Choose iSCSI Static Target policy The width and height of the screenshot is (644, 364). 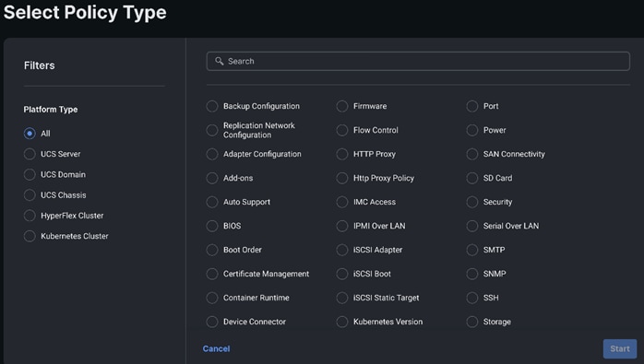tap(342, 298)
